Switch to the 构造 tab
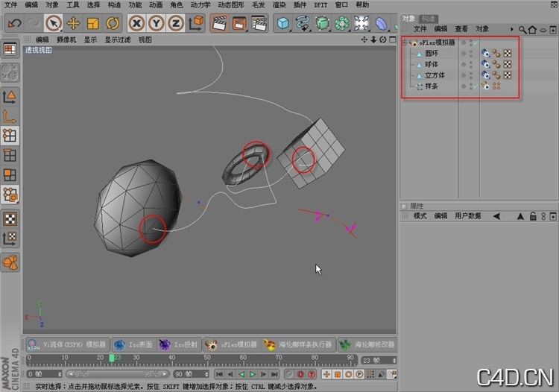Screen dimensions: 559x392 coord(428,18)
